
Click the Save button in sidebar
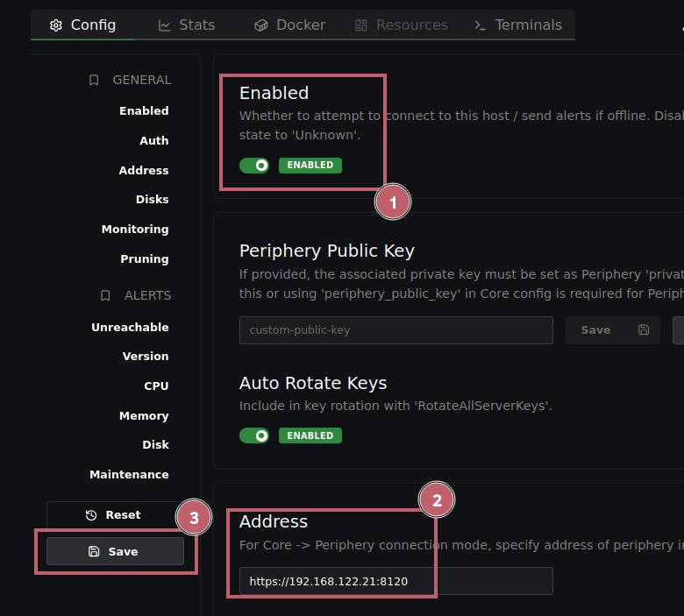point(115,551)
